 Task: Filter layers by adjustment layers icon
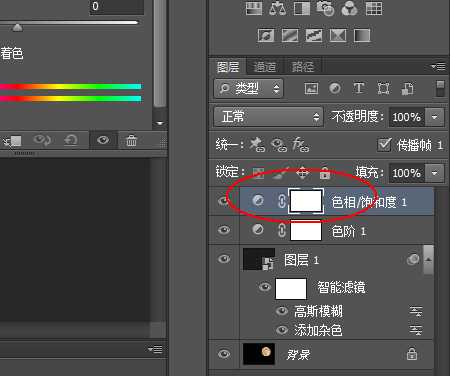click(x=335, y=88)
